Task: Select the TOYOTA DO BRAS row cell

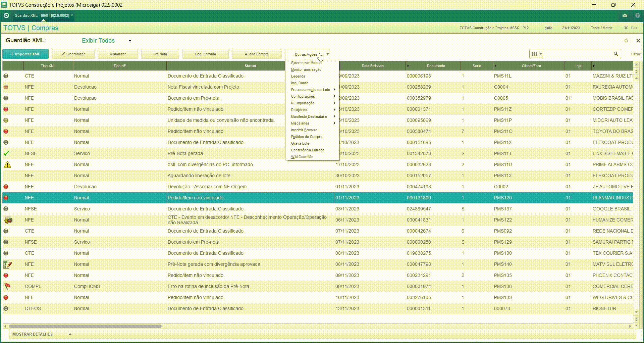Action: (612, 131)
